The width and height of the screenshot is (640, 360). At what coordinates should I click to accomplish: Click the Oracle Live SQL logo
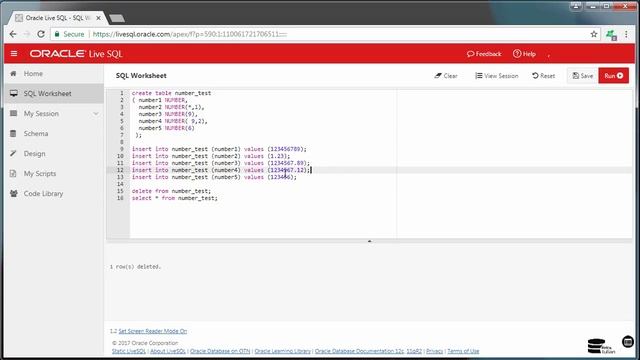pyautogui.click(x=76, y=54)
